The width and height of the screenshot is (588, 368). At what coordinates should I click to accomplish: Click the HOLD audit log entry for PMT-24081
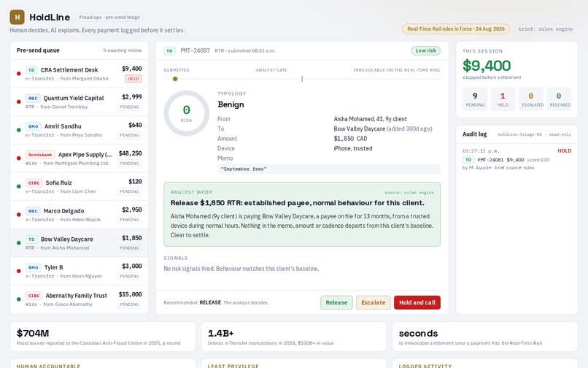pos(517,159)
